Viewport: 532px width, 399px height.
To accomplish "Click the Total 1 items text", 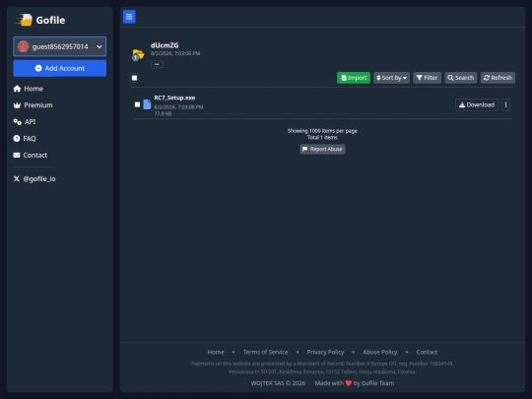I will click(x=322, y=137).
